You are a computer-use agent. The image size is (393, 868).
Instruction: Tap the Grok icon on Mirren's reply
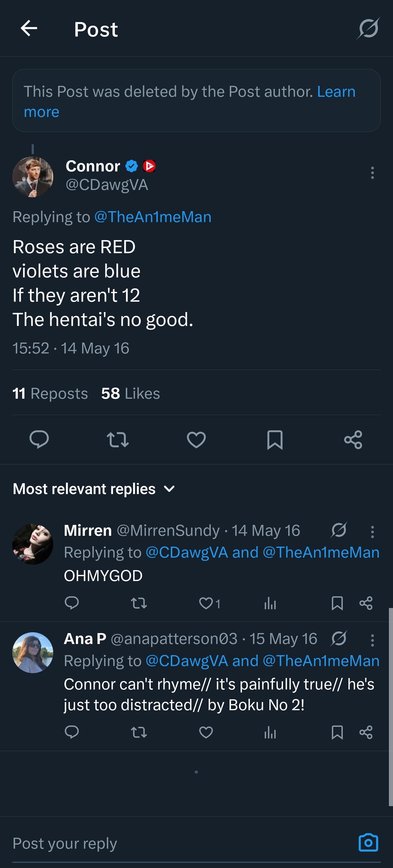tap(339, 530)
